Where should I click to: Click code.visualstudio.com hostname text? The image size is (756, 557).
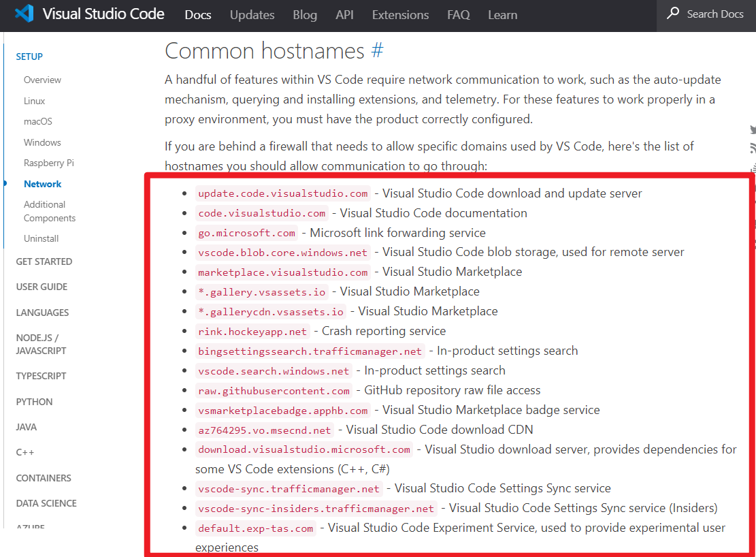(x=262, y=213)
